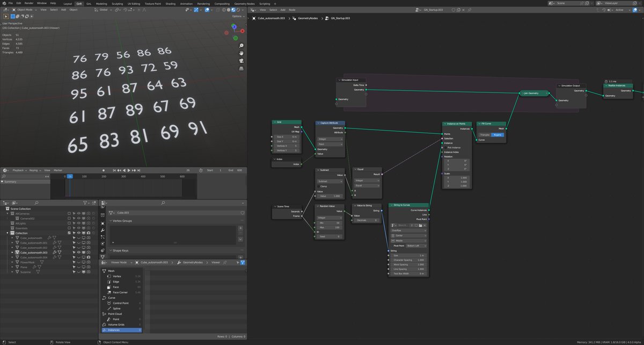
Task: Switch perspective/orthographic grid icon in viewport
Action: (241, 68)
